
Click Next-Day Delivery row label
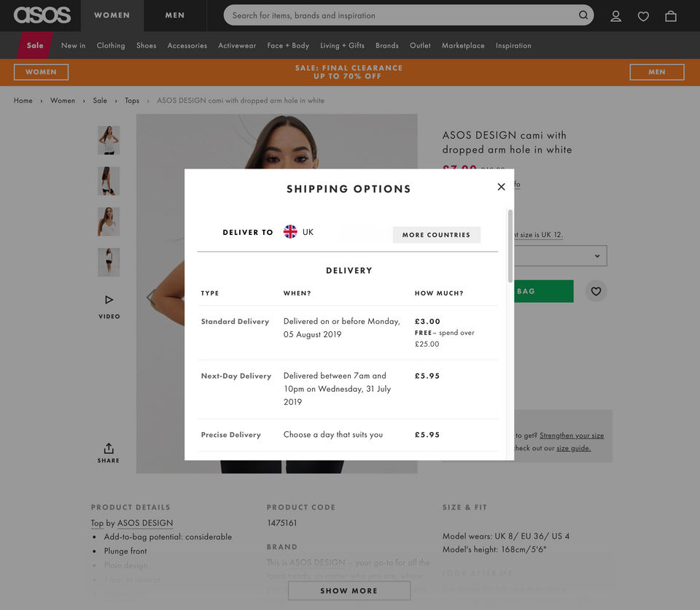pos(236,376)
